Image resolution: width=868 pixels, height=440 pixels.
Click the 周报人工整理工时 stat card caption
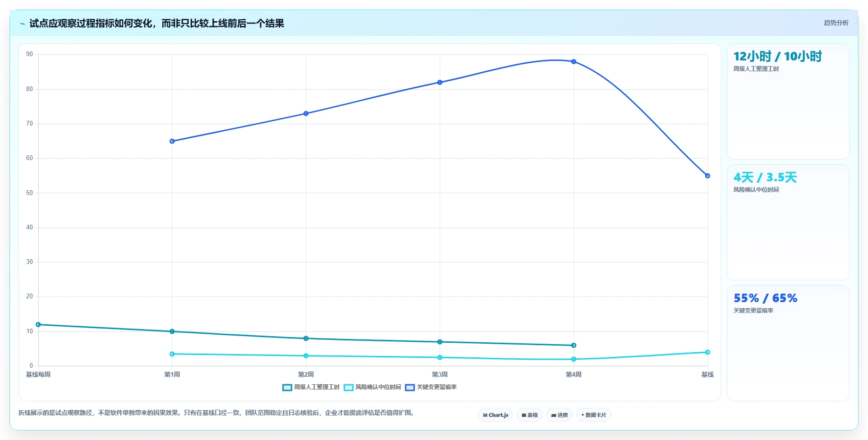pos(756,69)
